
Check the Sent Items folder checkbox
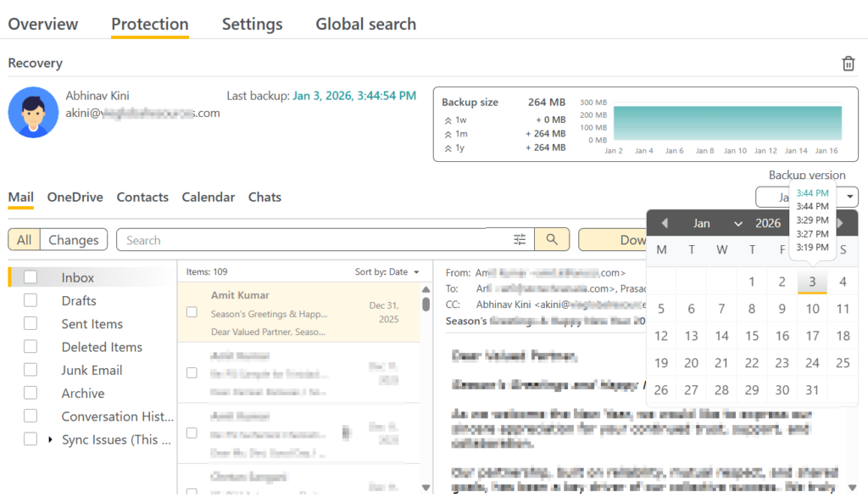[x=31, y=324]
